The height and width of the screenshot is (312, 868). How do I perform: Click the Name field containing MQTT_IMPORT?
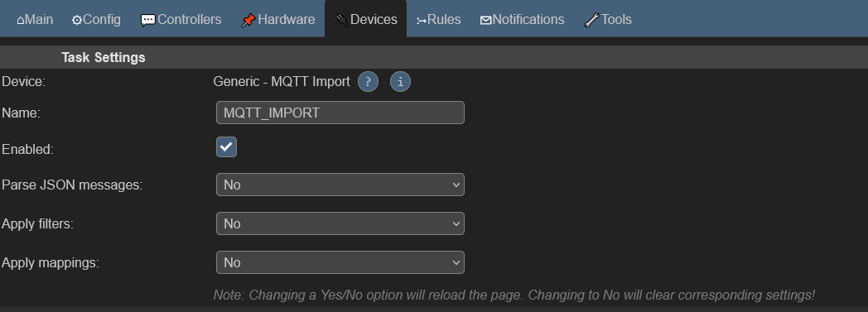(340, 113)
